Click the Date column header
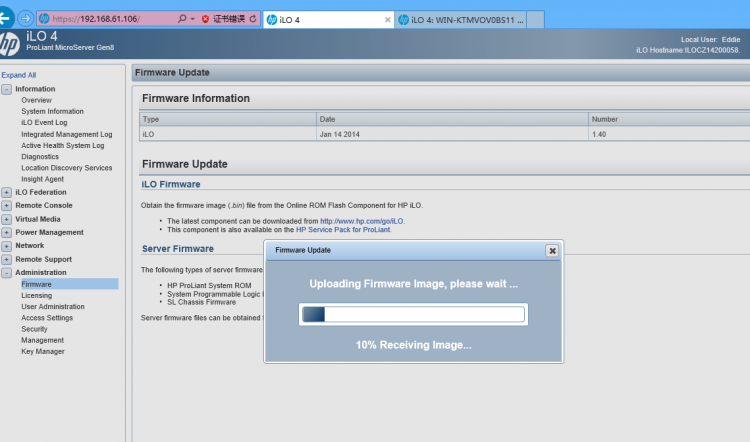The image size is (750, 442). coord(452,119)
